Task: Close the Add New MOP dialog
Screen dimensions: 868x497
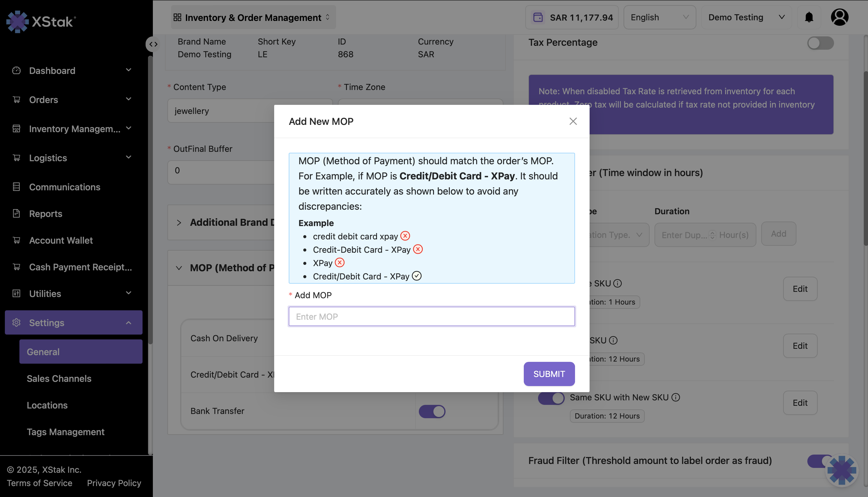Action: coord(573,121)
